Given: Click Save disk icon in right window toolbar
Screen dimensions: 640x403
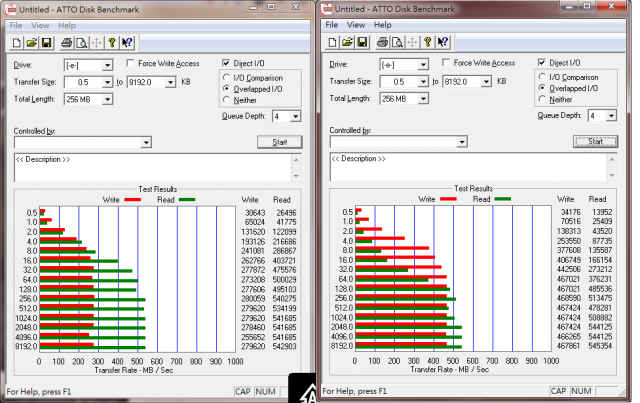Looking at the screenshot, I should point(362,42).
